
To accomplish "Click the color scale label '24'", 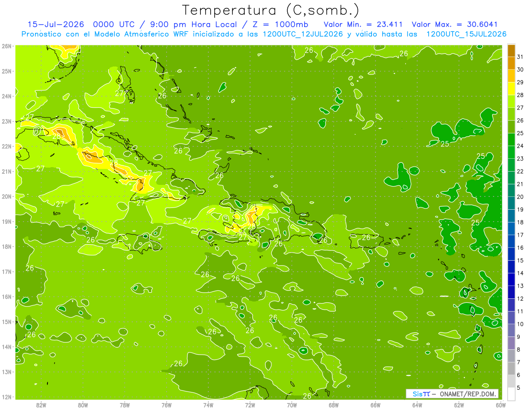I will click(x=520, y=146).
